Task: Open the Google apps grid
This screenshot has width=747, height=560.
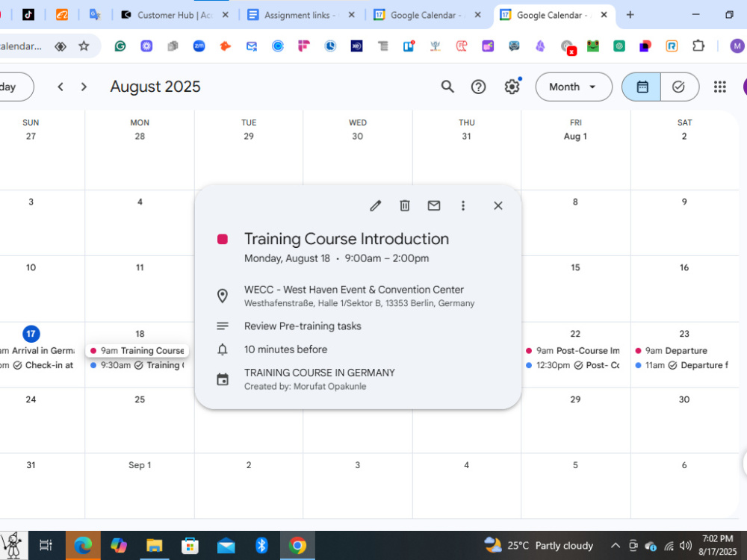Action: [720, 87]
